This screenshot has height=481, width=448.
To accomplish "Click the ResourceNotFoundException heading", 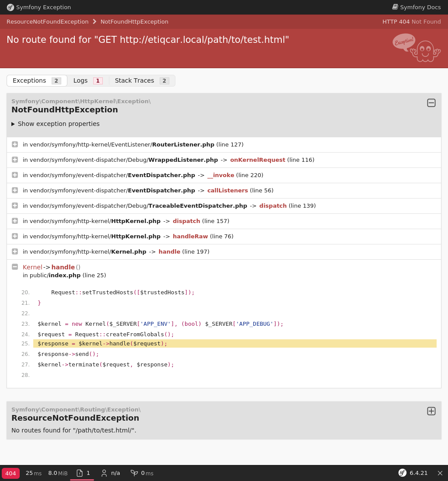I will (75, 418).
